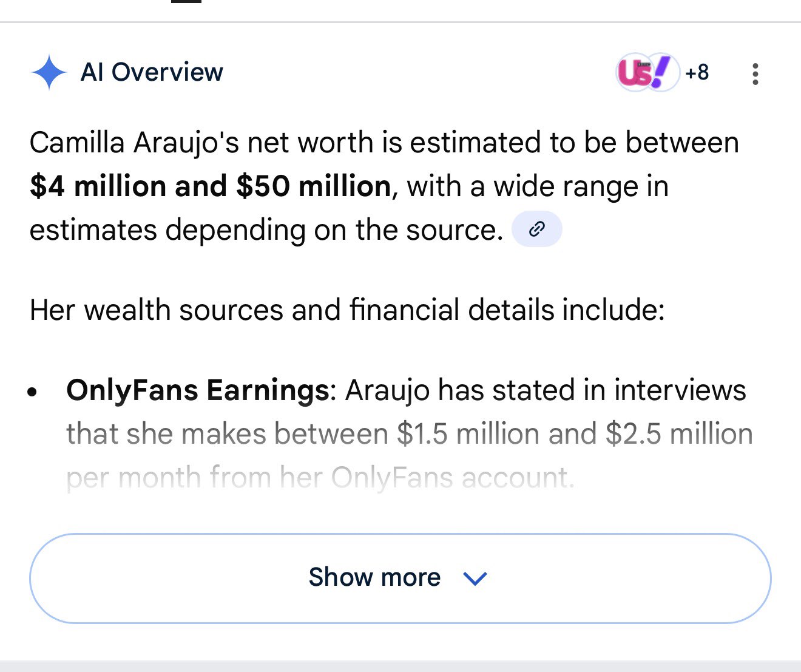Click the link chip after "the source."

tap(537, 229)
